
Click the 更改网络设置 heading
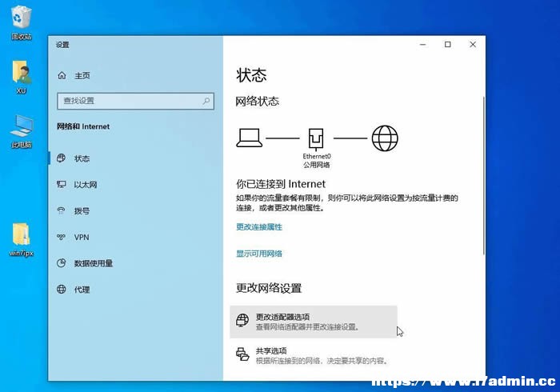[269, 288]
